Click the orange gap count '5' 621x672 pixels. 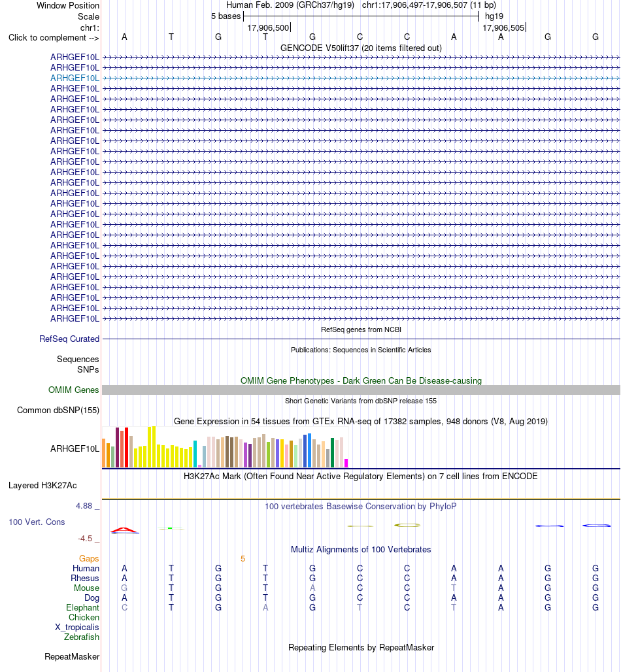tap(243, 559)
